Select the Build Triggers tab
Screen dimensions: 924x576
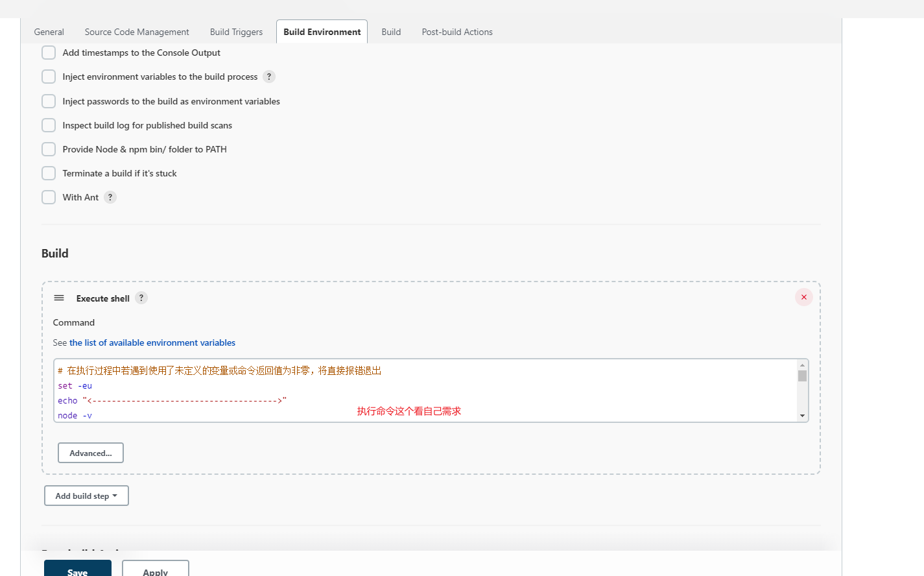click(236, 32)
